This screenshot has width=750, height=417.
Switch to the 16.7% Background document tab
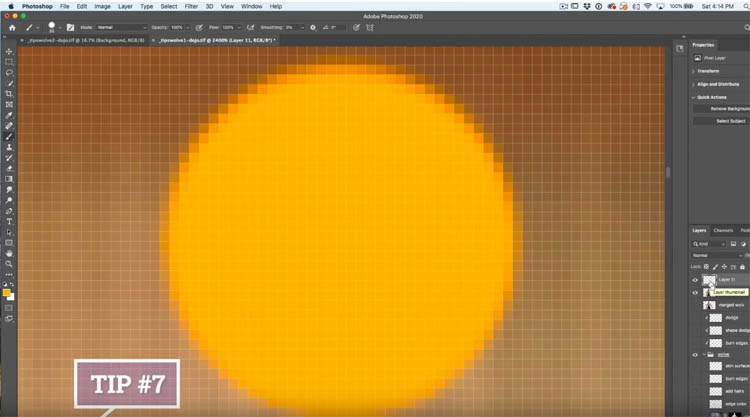85,41
